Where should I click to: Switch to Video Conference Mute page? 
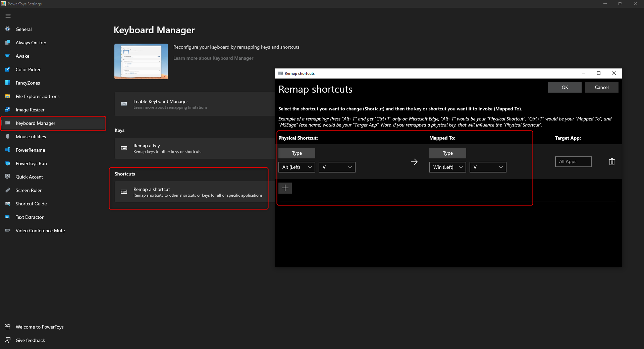(53, 231)
